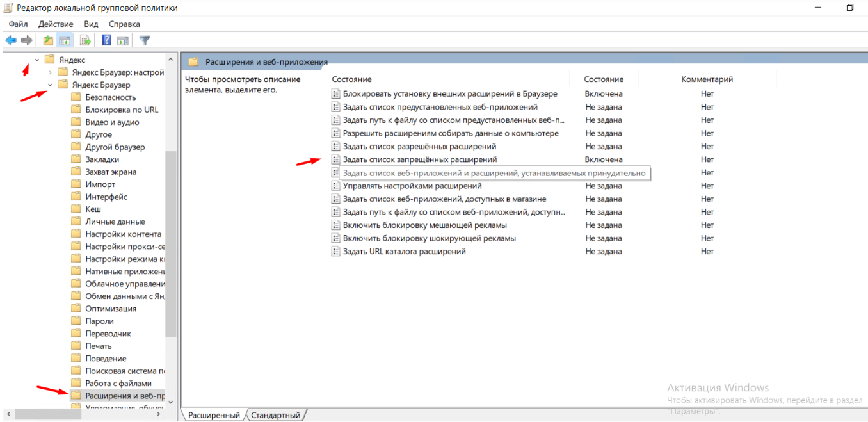
Task: Click policy icon of 'Задать URL каталога расширений'
Action: tap(335, 252)
